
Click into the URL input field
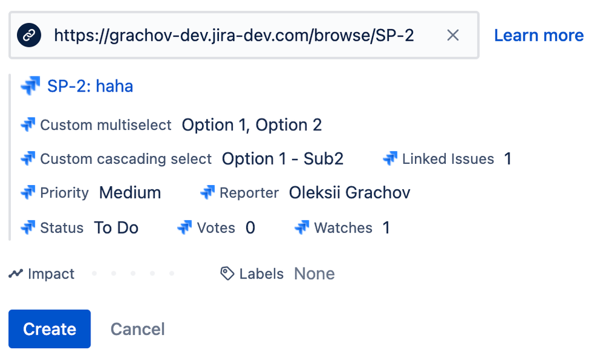pos(234,35)
